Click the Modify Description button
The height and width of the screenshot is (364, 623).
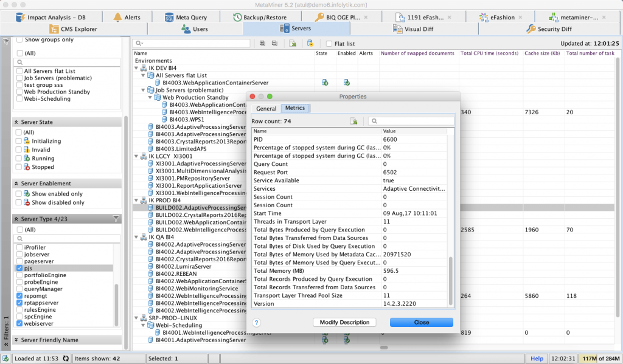click(x=344, y=322)
